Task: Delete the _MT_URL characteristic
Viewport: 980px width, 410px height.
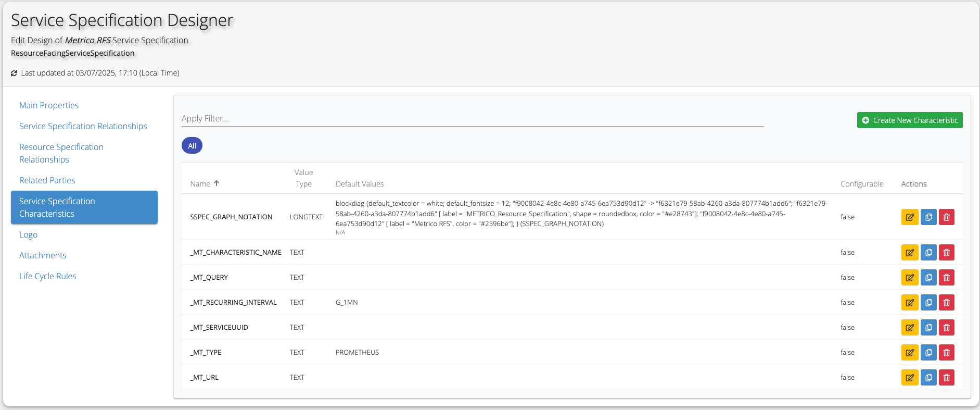Action: 946,378
